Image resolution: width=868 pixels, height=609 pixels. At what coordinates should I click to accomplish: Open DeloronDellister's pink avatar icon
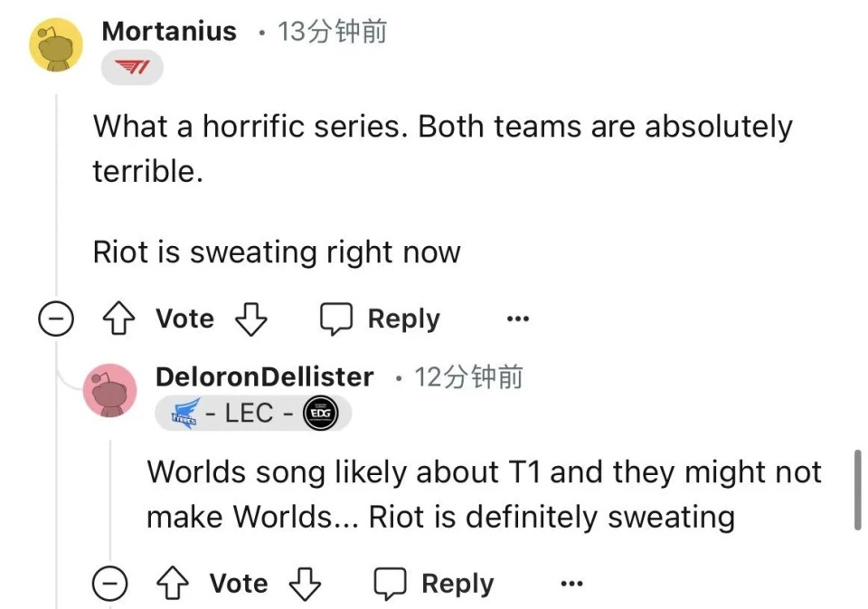tap(109, 391)
